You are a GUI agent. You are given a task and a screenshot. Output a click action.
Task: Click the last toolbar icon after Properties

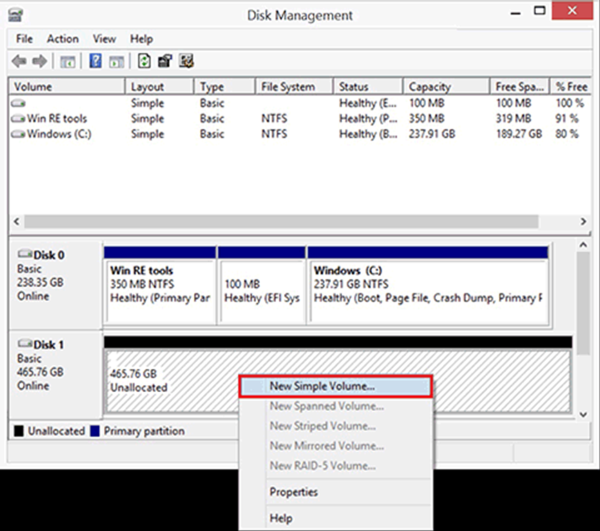tap(186, 61)
